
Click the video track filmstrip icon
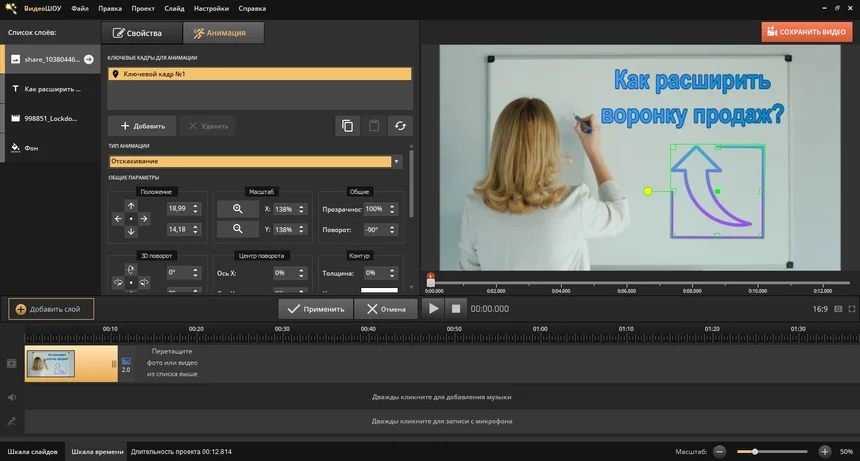(12, 363)
